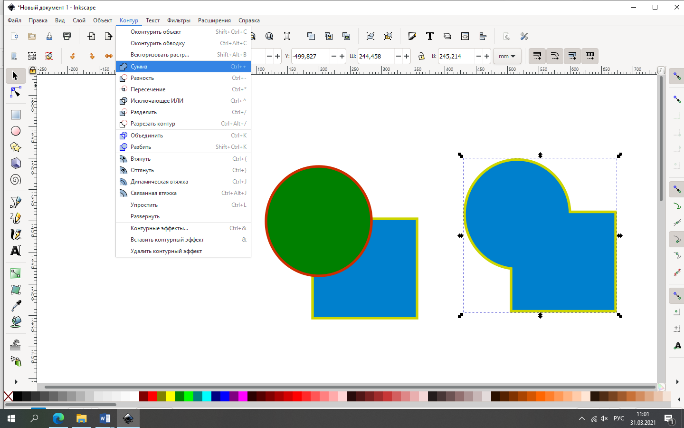Pick the yellow swatch in palette
The width and height of the screenshot is (684, 428).
point(170,396)
